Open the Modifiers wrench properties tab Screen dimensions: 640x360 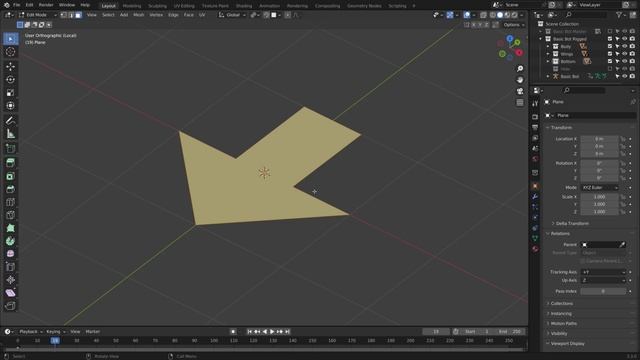535,197
